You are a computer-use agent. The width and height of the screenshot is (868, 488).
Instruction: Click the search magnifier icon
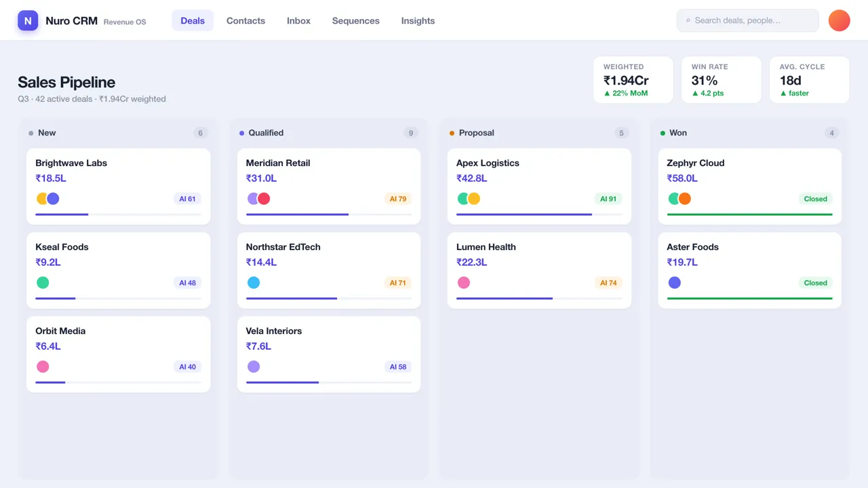coord(688,21)
